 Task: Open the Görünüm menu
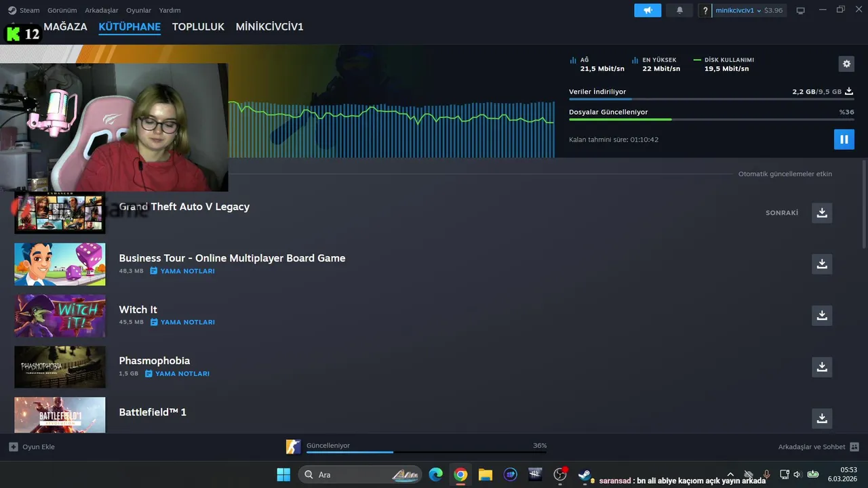(x=62, y=10)
